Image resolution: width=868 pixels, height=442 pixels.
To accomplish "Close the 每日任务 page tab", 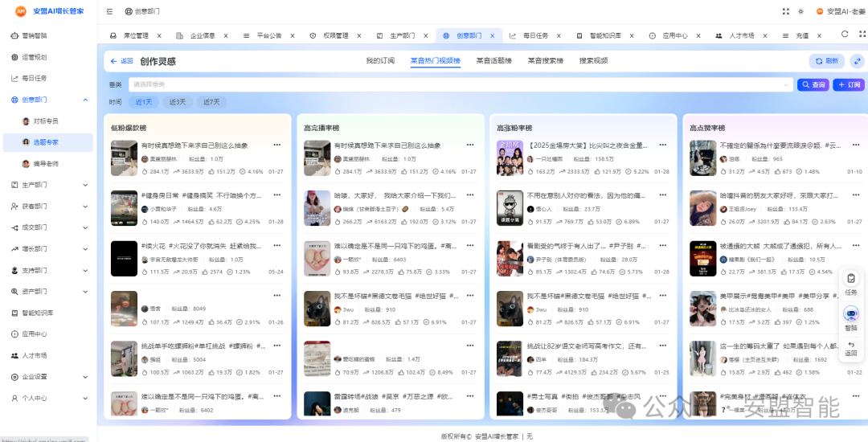I will click(559, 35).
